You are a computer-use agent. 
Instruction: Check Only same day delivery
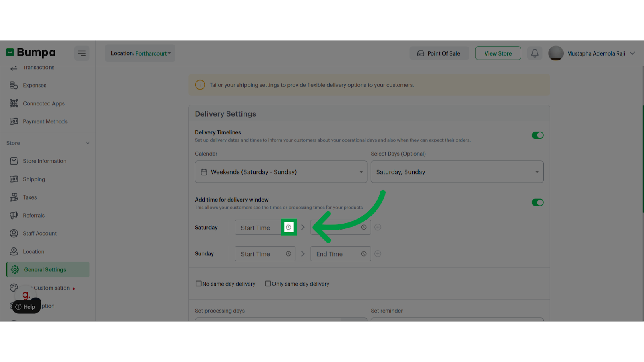(x=268, y=284)
